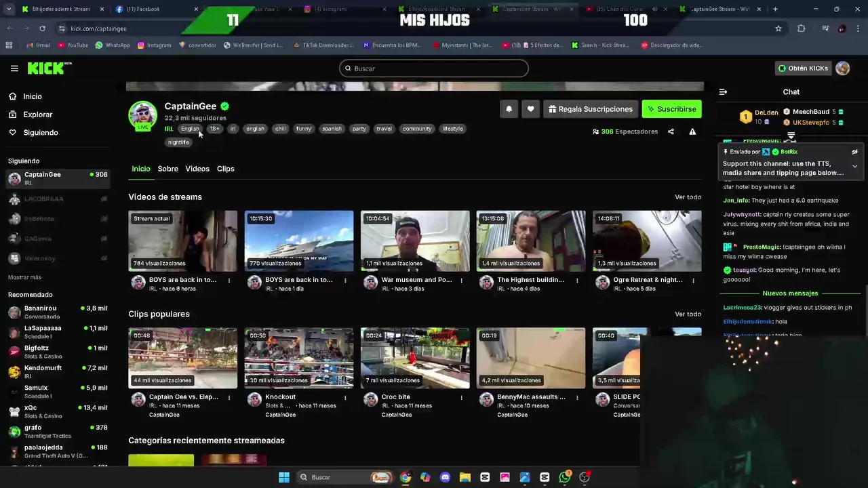868x488 pixels.
Task: Expand the pinned message chevron
Action: pyautogui.click(x=854, y=166)
